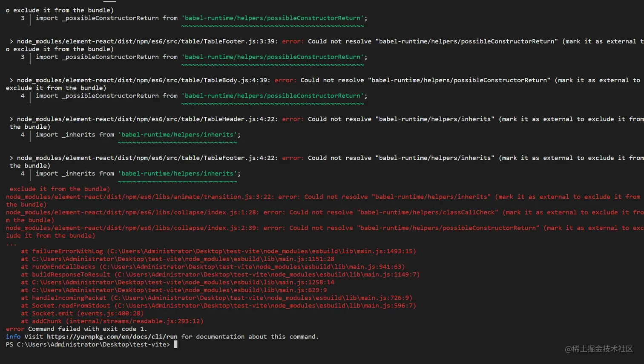
Task: Open the yarnpkg.com/en/docs/cli/run documentation link
Action: pyautogui.click(x=112, y=337)
